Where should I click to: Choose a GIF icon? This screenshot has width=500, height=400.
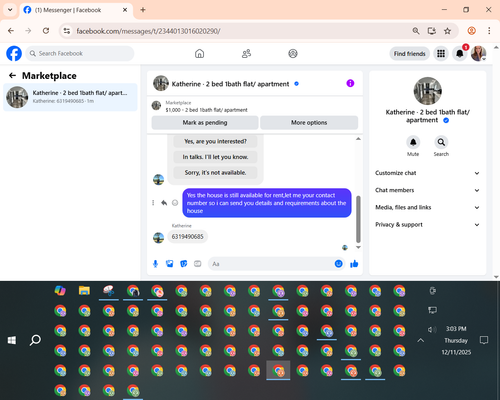pos(198,264)
